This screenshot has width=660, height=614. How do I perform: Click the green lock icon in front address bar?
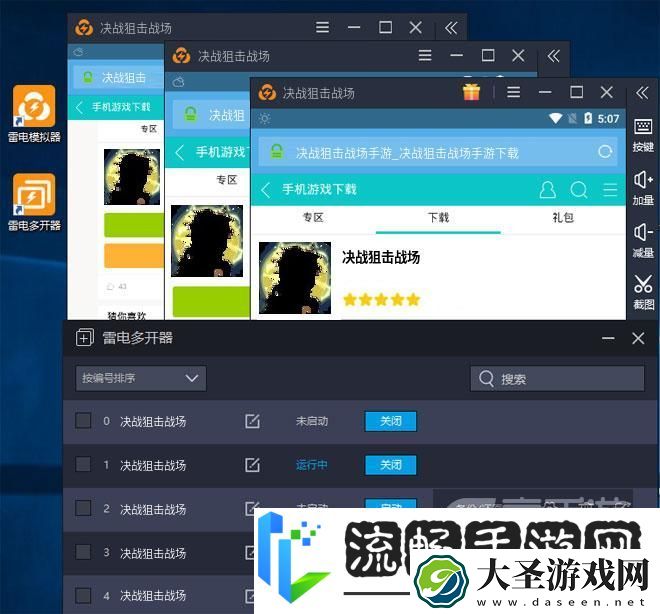(x=277, y=152)
